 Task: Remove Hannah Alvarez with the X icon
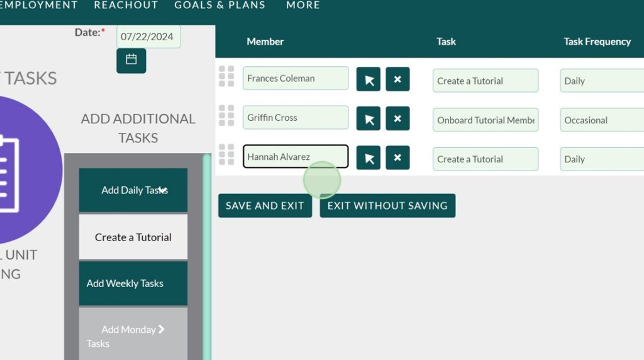coord(397,158)
